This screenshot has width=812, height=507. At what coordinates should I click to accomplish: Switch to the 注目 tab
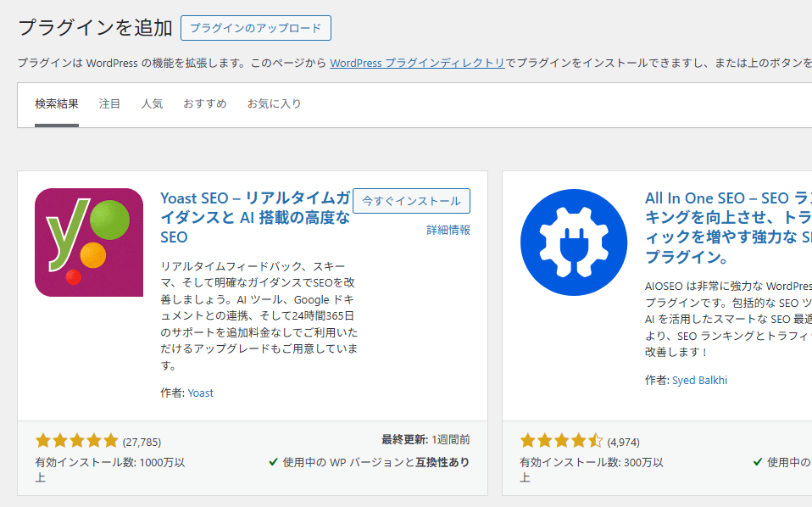point(110,104)
